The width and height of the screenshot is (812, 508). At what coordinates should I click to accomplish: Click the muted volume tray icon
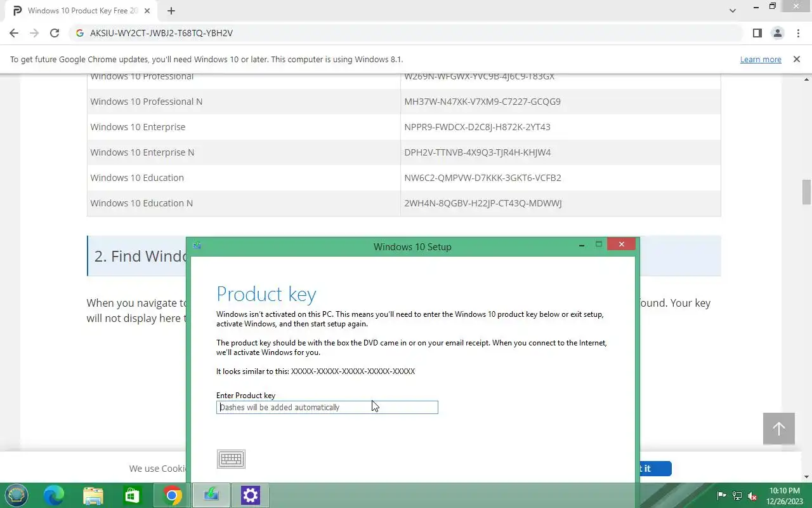point(752,496)
